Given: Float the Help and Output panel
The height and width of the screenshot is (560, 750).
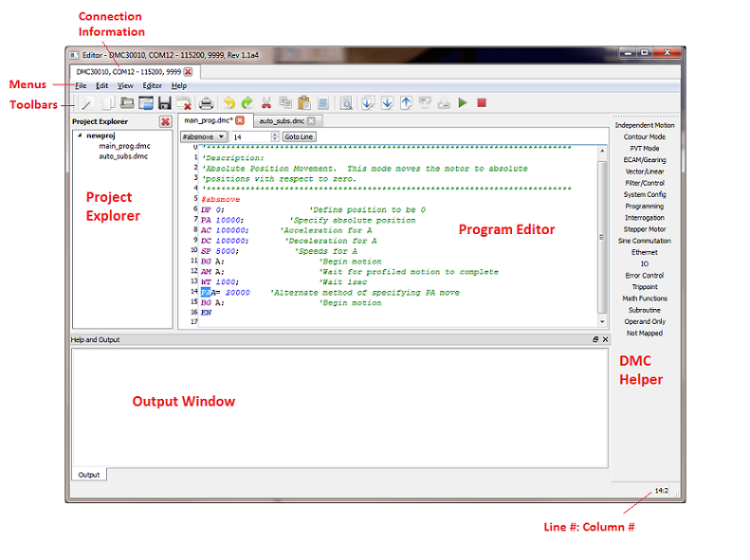Looking at the screenshot, I should pyautogui.click(x=595, y=340).
